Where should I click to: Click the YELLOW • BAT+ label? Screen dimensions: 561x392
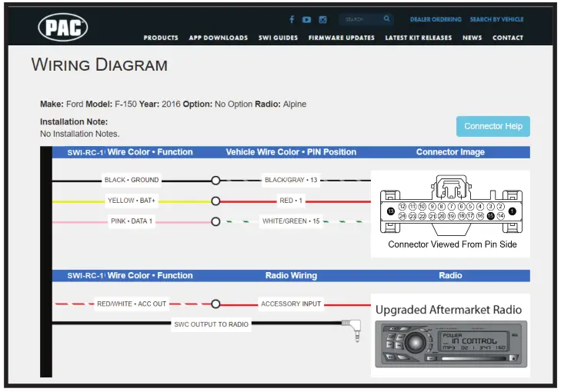[x=132, y=201]
